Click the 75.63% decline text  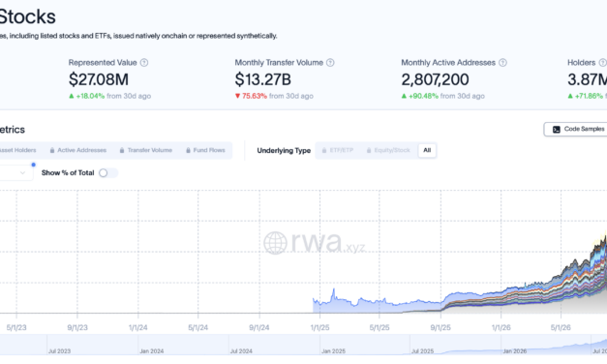(x=255, y=96)
